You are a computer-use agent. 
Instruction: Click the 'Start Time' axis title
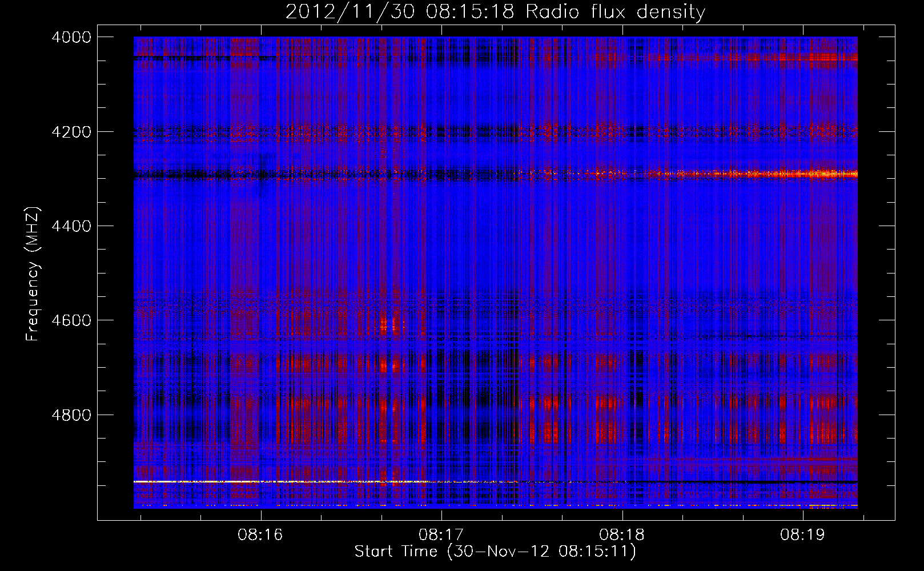[495, 552]
